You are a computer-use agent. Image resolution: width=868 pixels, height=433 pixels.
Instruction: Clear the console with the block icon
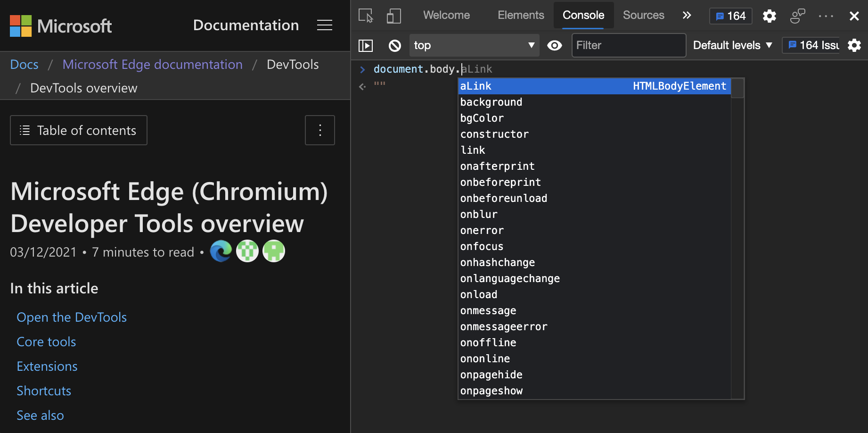point(395,45)
